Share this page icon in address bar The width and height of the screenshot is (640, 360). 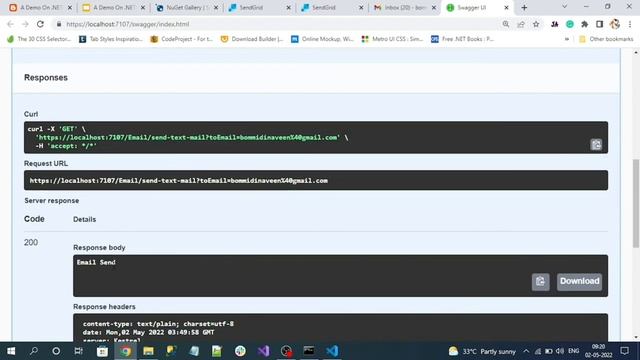pos(521,24)
